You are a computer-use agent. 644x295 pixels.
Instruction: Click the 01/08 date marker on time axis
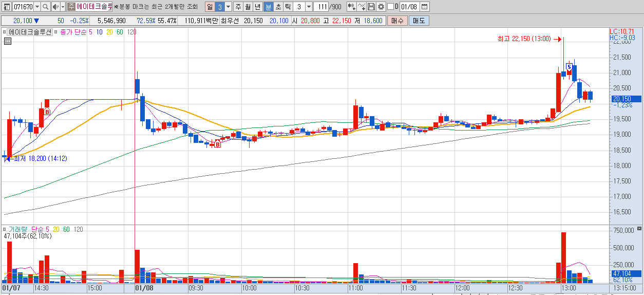coord(144,288)
